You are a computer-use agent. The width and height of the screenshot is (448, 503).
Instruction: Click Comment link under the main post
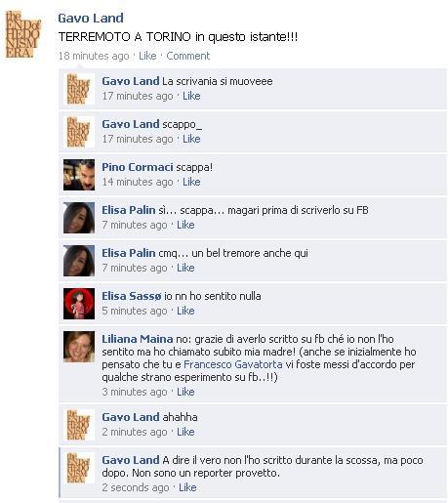point(188,56)
